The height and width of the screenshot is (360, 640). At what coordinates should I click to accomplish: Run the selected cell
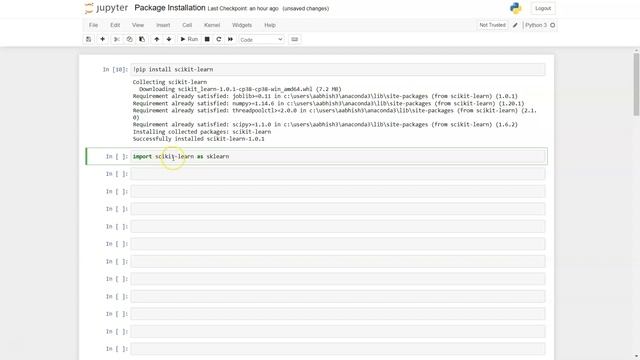(x=189, y=39)
